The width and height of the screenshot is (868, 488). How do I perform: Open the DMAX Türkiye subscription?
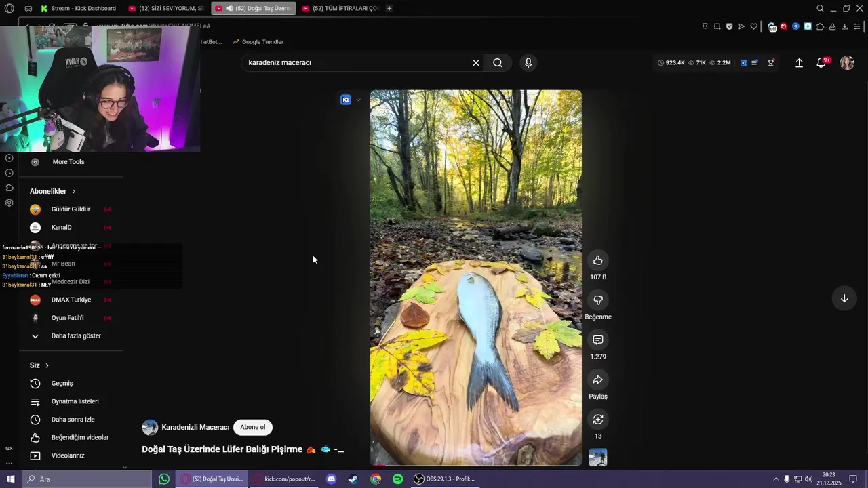(x=71, y=300)
